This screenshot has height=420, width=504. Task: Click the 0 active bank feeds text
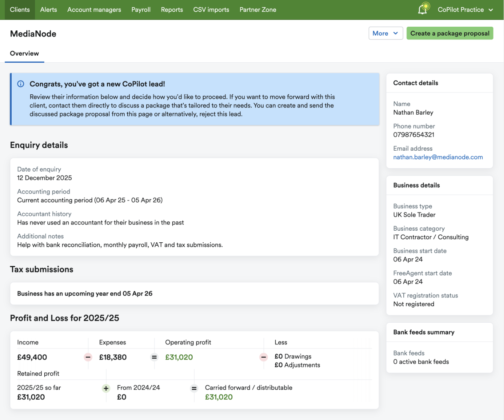pyautogui.click(x=421, y=361)
